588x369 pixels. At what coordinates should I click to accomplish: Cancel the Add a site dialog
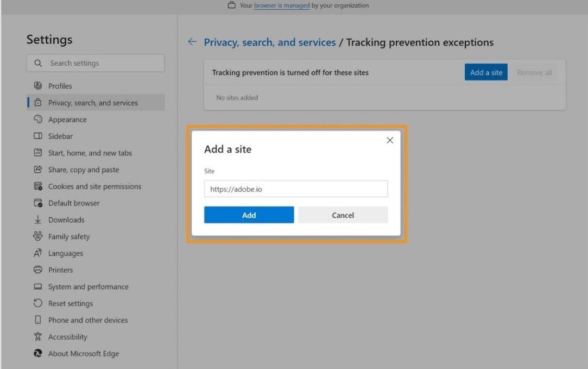coord(343,215)
